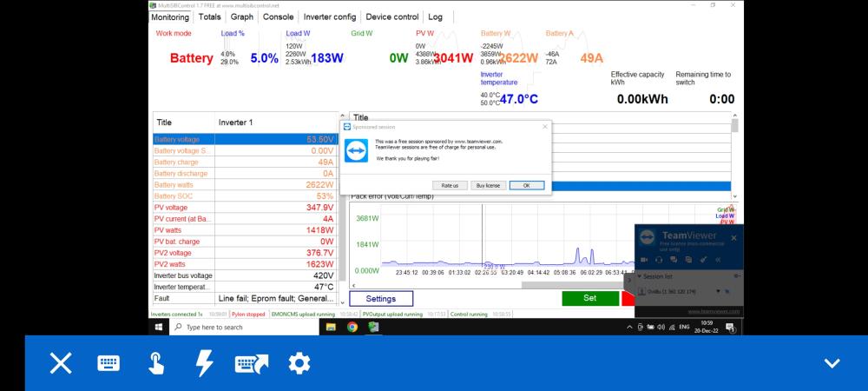Select the Battery SOC row

[245, 196]
